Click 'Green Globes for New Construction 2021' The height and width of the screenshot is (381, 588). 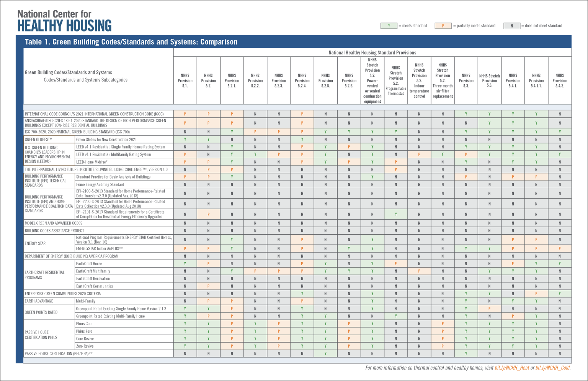106,140
